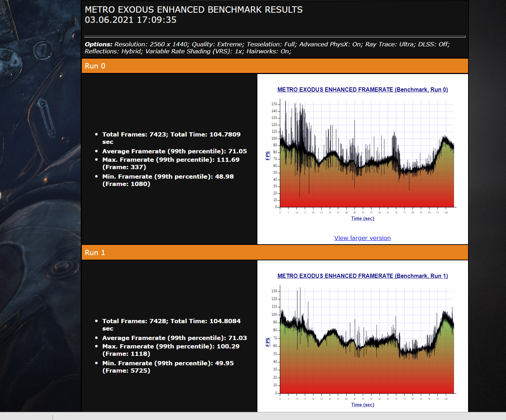Click the 'Tesselation: Full' option text
The image size is (506, 420).
point(271,44)
